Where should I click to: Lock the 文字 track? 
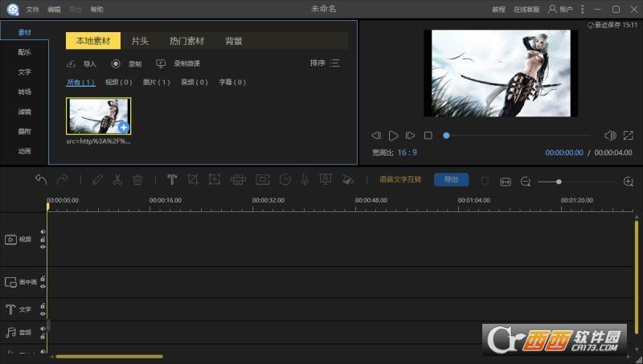click(x=43, y=306)
